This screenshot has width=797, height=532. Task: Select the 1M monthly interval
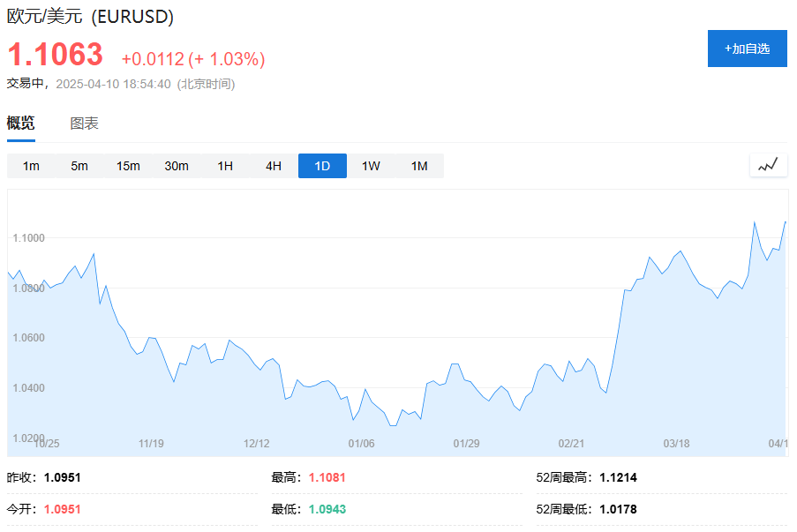coord(419,166)
